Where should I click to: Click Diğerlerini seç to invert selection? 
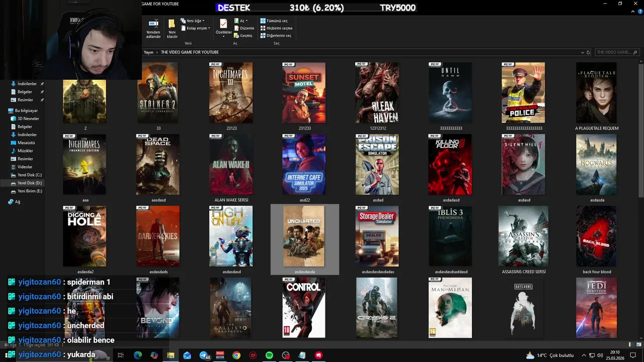pos(276,36)
